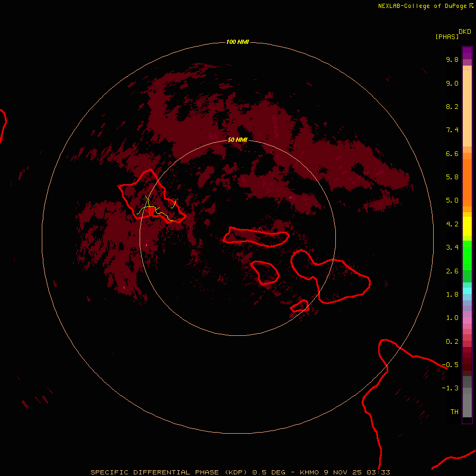Click the DKD label above the color scale
The height and width of the screenshot is (476, 476).
[x=465, y=32]
